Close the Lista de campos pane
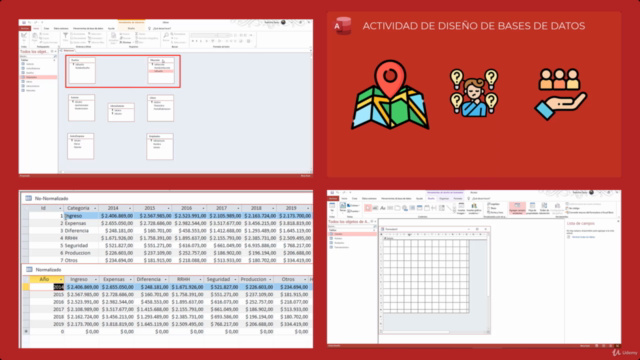The height and width of the screenshot is (360, 640). click(618, 221)
